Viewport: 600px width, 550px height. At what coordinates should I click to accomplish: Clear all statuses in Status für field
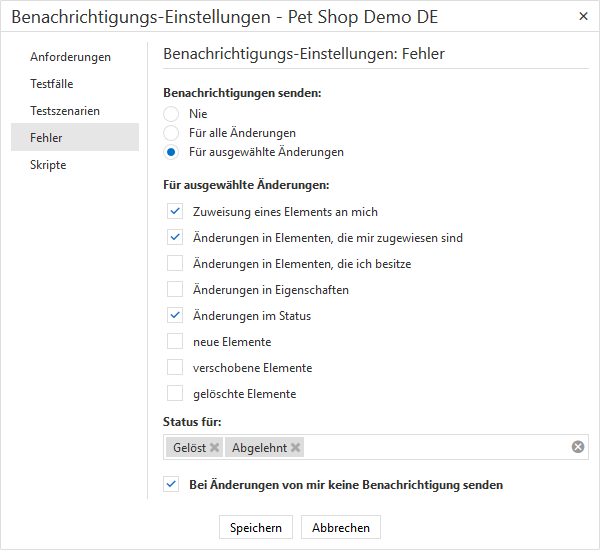[577, 447]
